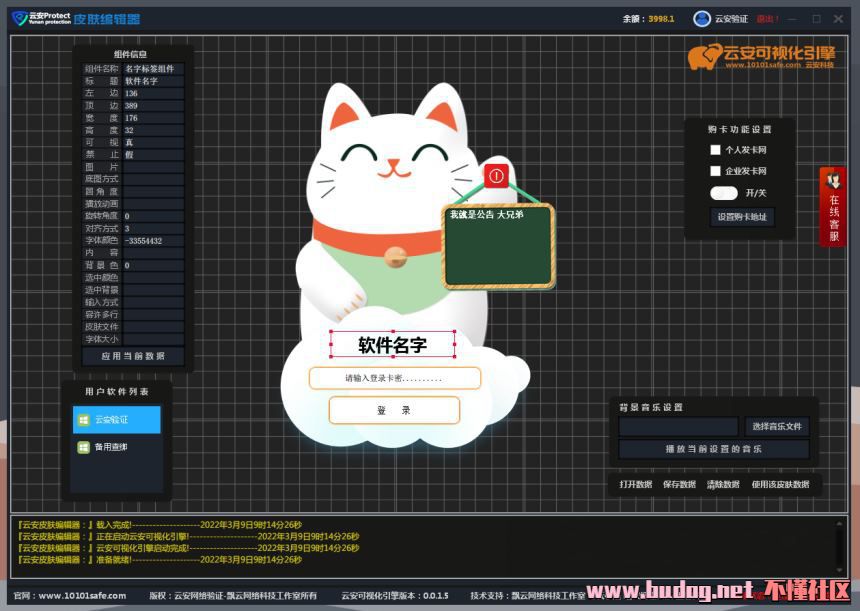Click the 应用当前数据 button
The image size is (860, 611).
click(x=133, y=356)
